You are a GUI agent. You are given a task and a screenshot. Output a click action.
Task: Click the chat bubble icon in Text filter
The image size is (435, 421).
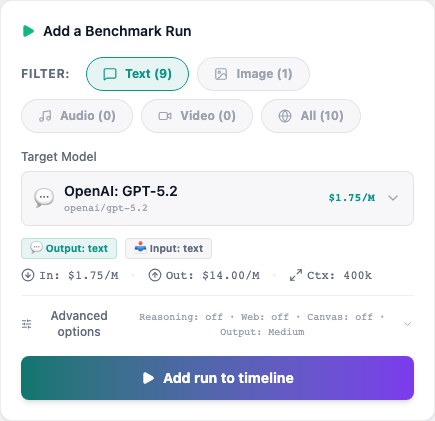pos(110,74)
